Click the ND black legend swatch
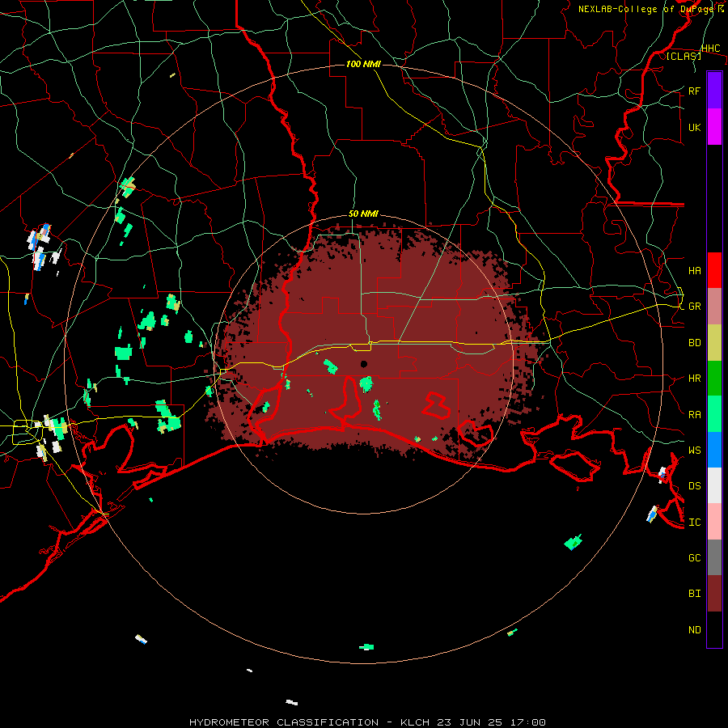728x728 pixels. tap(714, 629)
